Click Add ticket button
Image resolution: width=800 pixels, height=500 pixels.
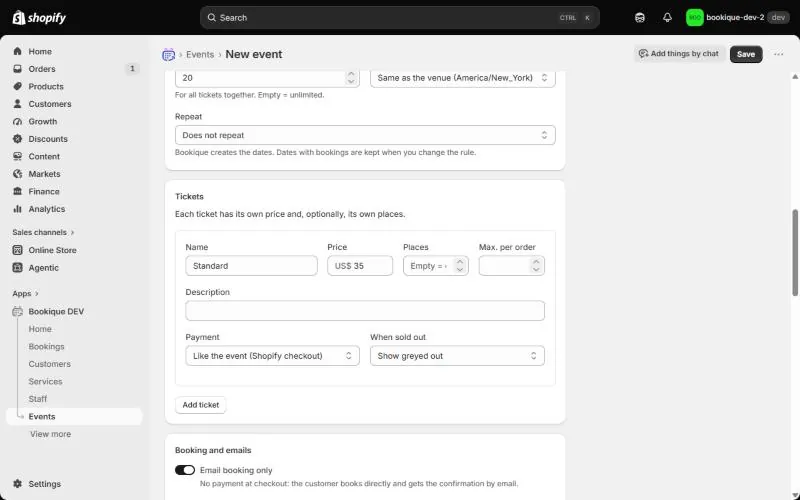coord(201,405)
